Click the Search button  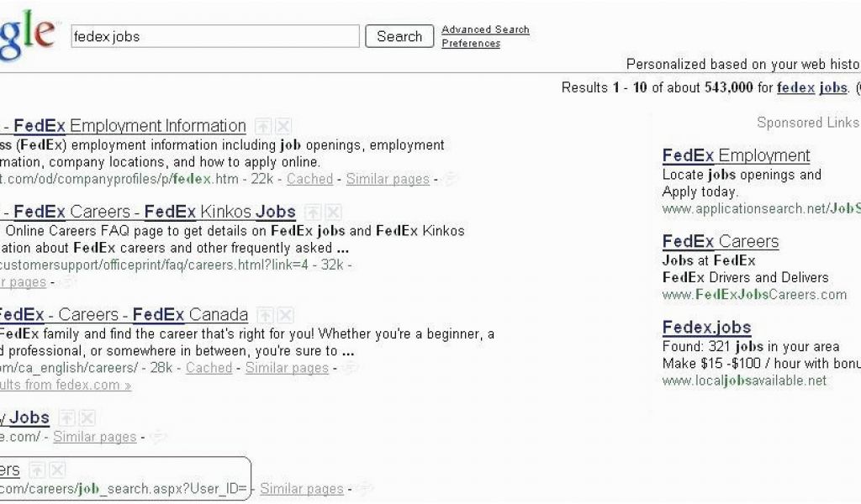click(x=399, y=36)
